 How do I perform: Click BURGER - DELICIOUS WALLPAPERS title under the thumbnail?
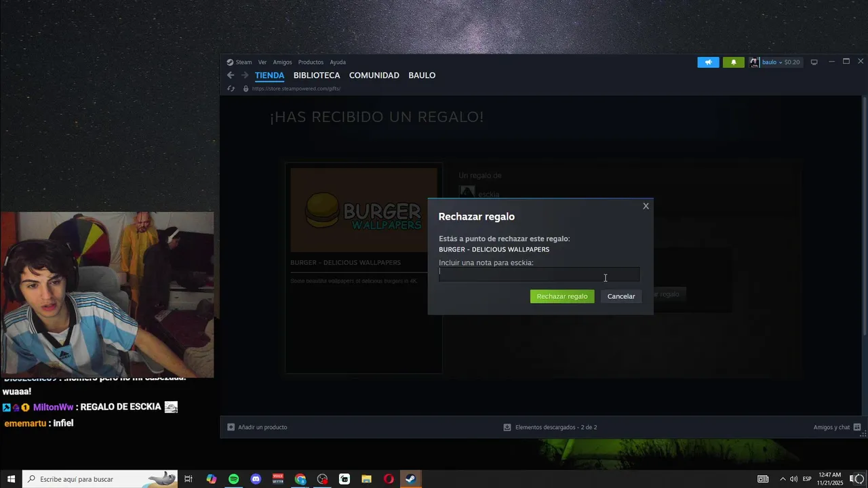coord(345,263)
